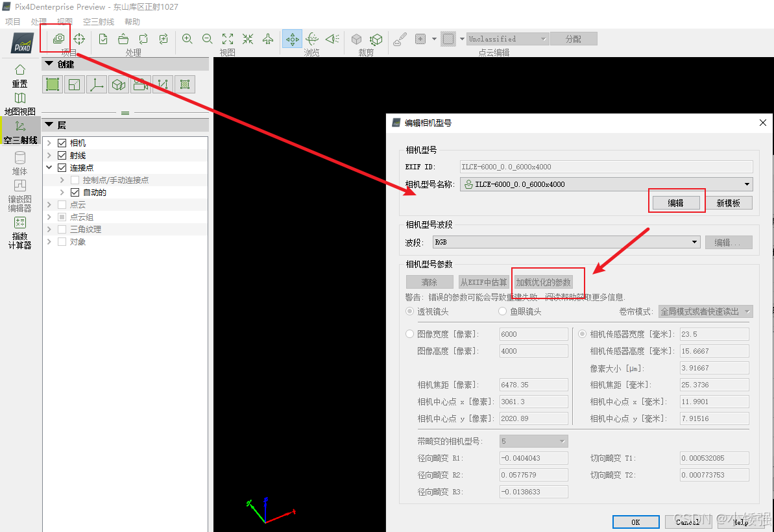Viewport: 774px width, 532px height.
Task: Click the zoom in magnifier
Action: coord(187,38)
